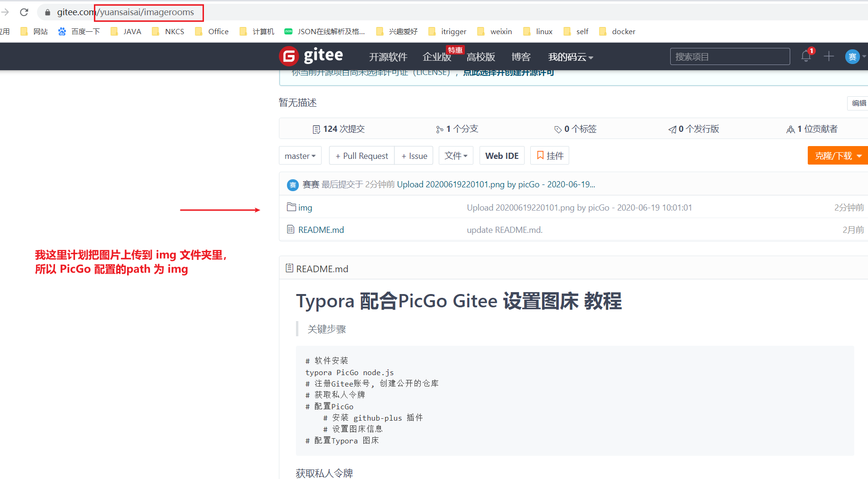Click the padlock icon in address bar
Image resolution: width=868 pixels, height=479 pixels.
[x=47, y=12]
